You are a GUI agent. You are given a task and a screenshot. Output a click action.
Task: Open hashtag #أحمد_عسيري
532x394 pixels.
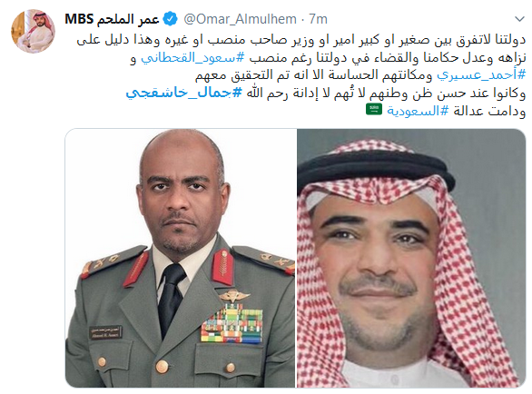pos(481,75)
